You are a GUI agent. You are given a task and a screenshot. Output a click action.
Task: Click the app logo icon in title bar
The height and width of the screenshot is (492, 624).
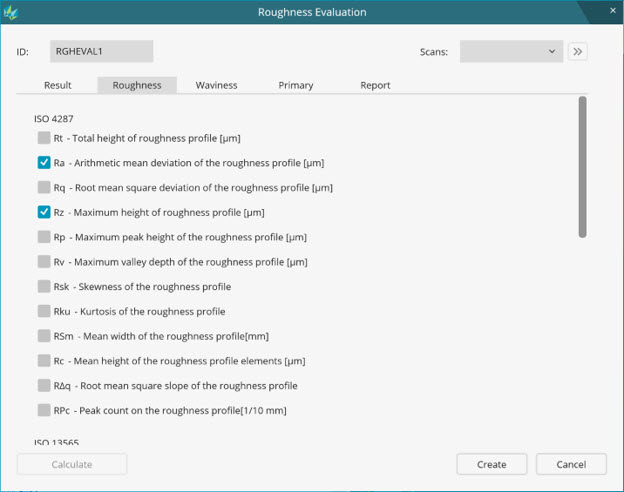(x=12, y=12)
